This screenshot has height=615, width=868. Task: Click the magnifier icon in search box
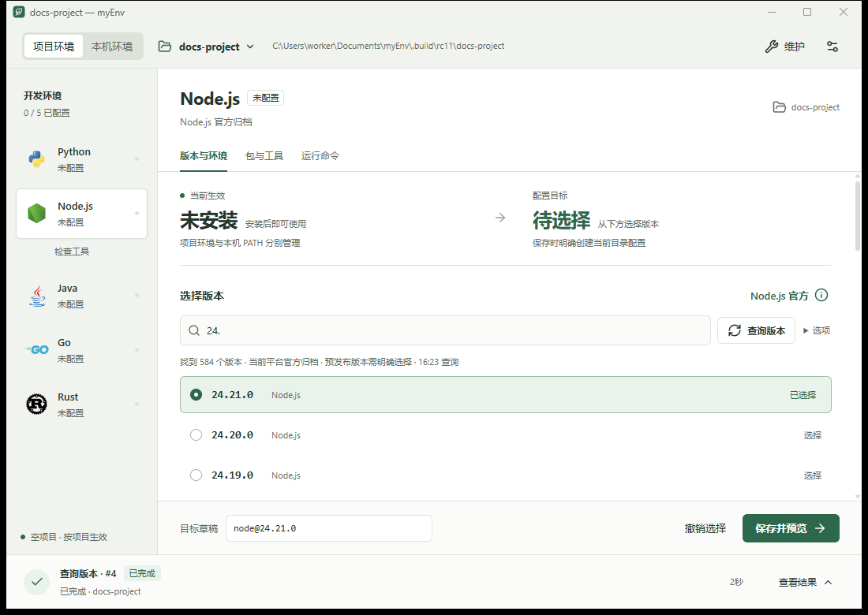(x=194, y=330)
